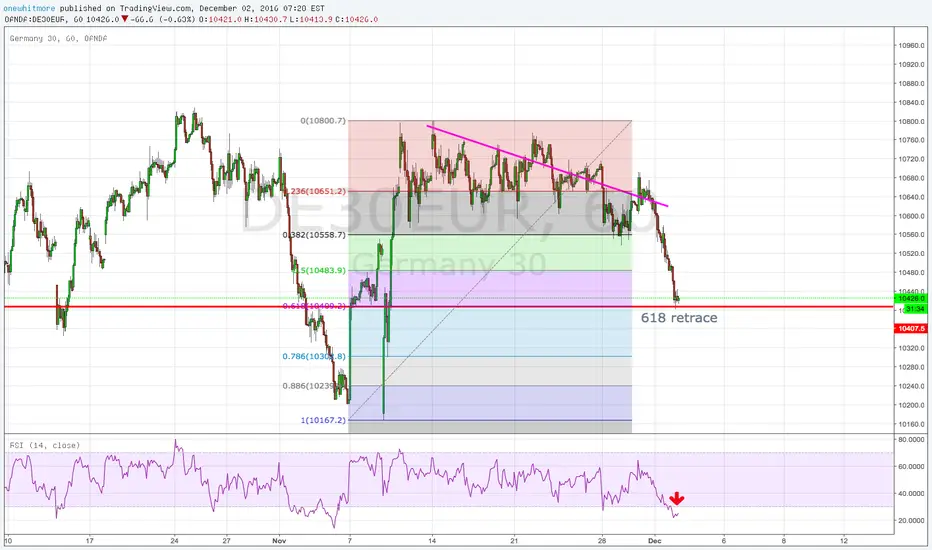Click the C:10426.0 close value

pyautogui.click(x=357, y=19)
